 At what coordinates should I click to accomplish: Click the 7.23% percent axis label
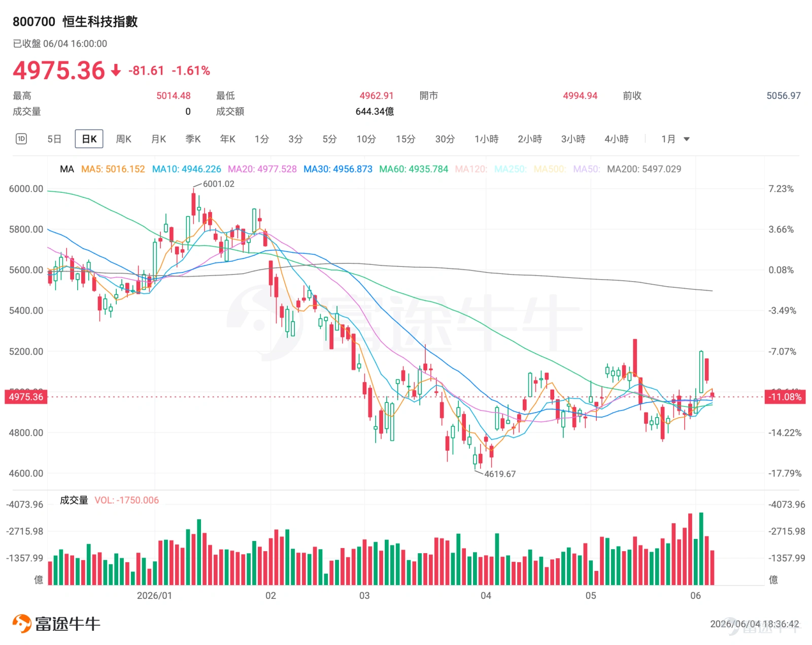(x=781, y=189)
